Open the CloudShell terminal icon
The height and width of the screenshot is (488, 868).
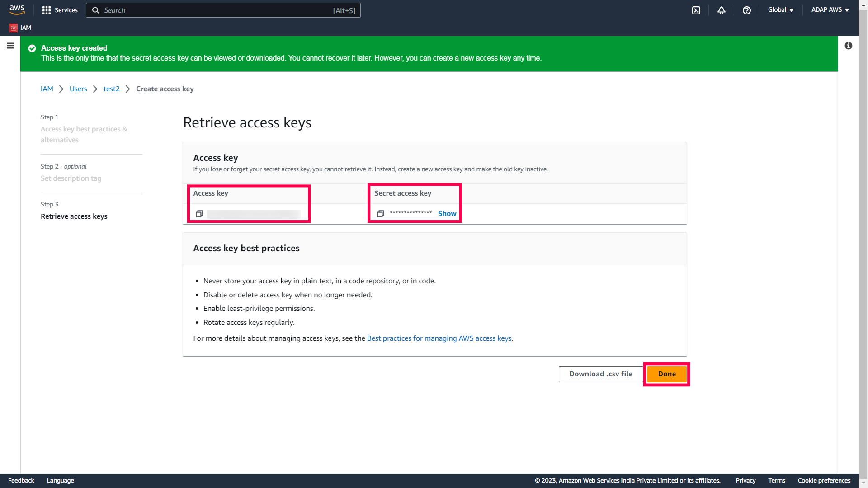[696, 10]
